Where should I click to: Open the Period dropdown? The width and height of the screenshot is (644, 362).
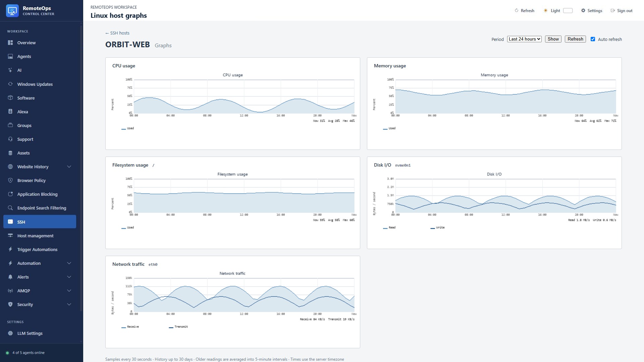[x=524, y=39]
